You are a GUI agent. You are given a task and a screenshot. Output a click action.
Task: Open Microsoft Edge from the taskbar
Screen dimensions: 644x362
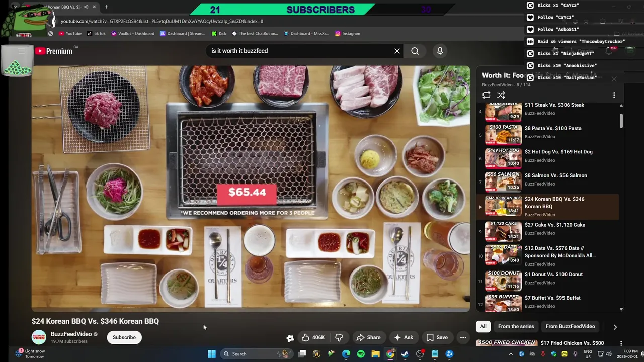(346, 354)
